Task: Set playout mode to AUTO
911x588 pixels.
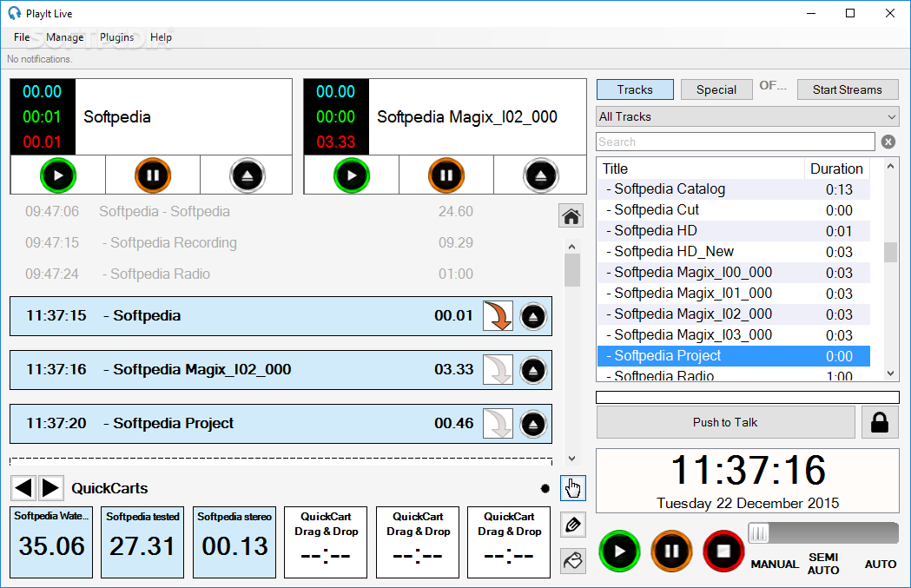Action: (881, 564)
